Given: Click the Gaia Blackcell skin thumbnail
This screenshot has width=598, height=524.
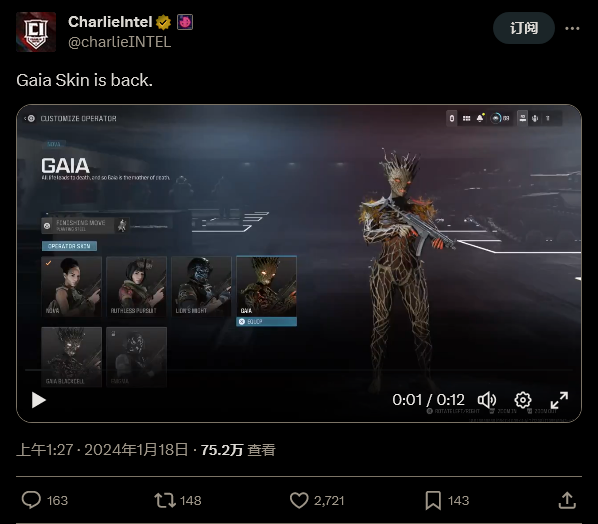Looking at the screenshot, I should (71, 357).
